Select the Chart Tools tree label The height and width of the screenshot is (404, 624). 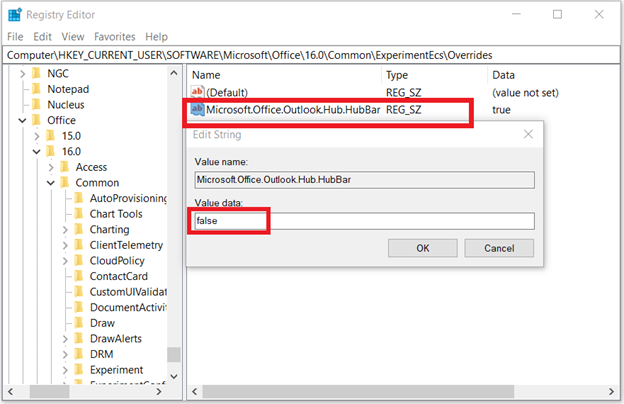pyautogui.click(x=116, y=214)
